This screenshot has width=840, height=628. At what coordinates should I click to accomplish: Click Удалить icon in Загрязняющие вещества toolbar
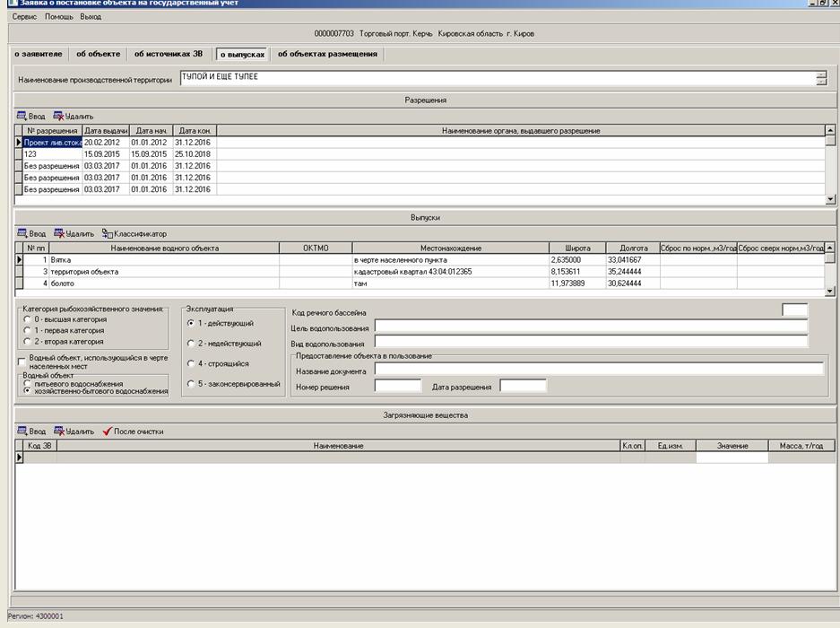point(59,432)
